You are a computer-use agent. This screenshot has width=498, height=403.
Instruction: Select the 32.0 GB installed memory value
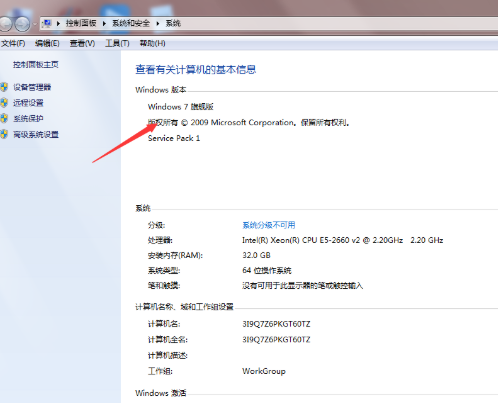[256, 255]
